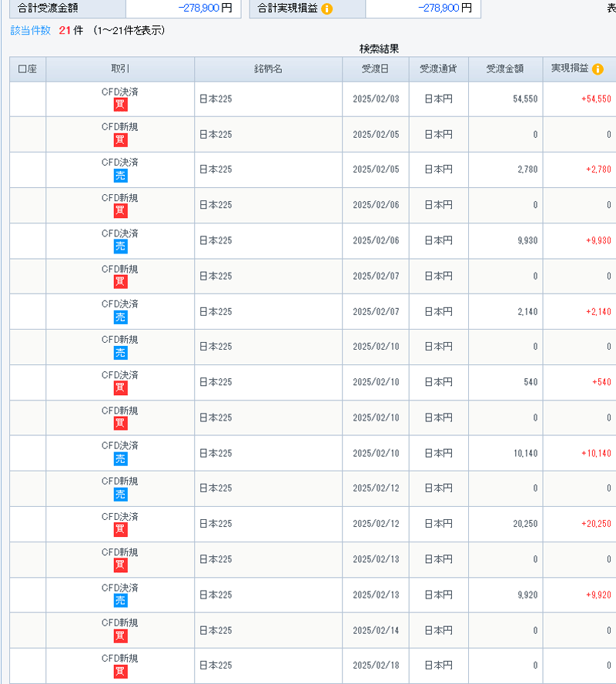Click the blue 売 badge in the 2025/02/06 CFD決済 row
The width and height of the screenshot is (616, 684).
tap(120, 247)
